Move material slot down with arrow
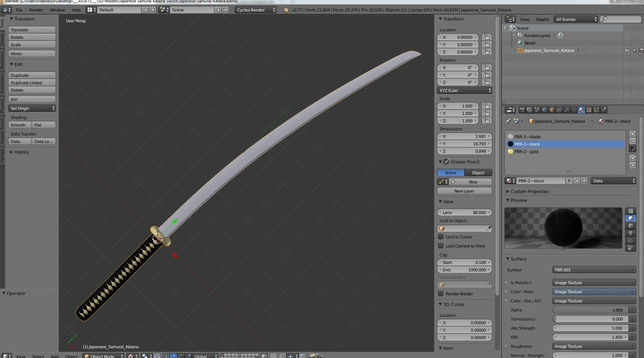This screenshot has height=358, width=644. coord(633,166)
